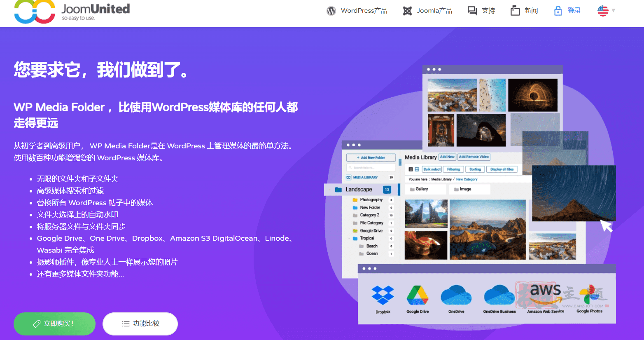Click the US flag language icon
The height and width of the screenshot is (340, 644).
pos(603,11)
